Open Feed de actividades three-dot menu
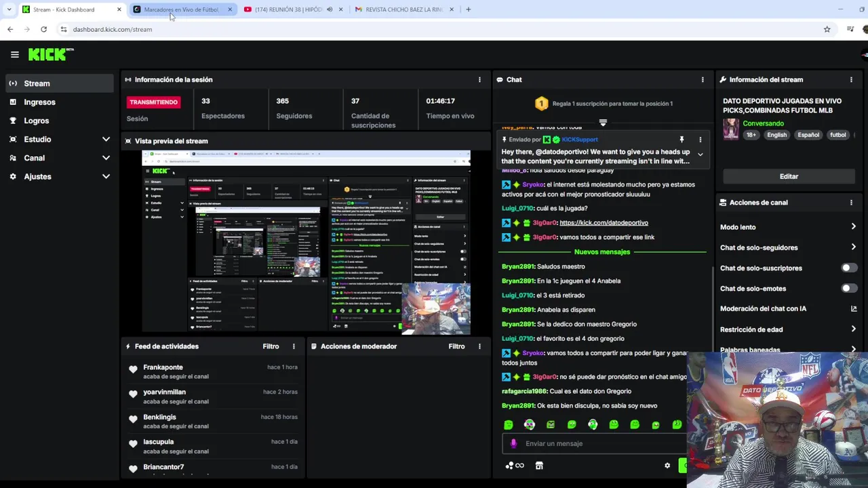The height and width of the screenshot is (488, 868). (294, 346)
